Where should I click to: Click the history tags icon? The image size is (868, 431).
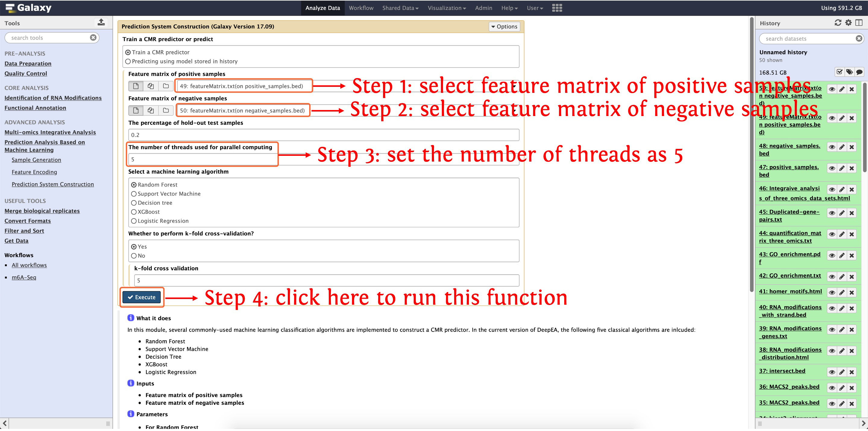pyautogui.click(x=849, y=72)
